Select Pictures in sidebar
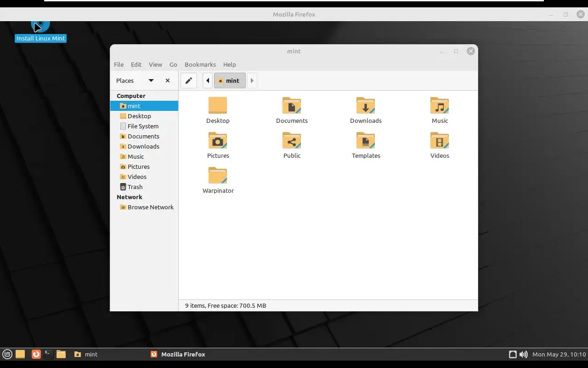Viewport: 588px width, 368px height. 144,167
